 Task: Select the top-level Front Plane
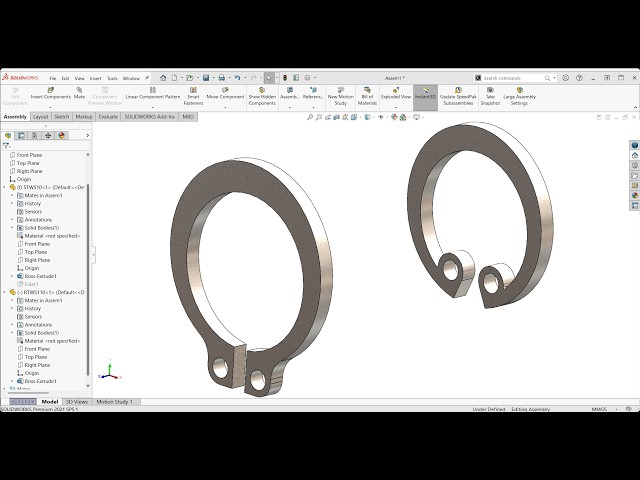[x=29, y=155]
